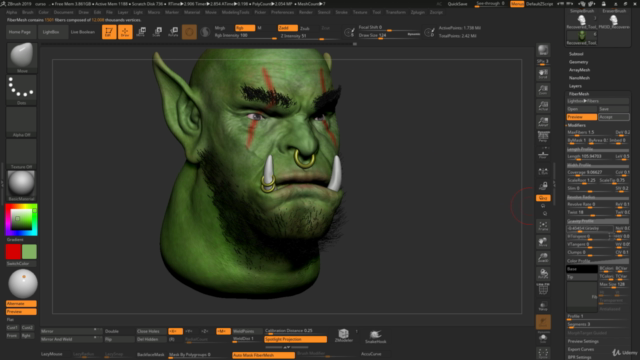Select the ZModeler brush icon
Screen dimensions: 640x360
click(x=344, y=335)
